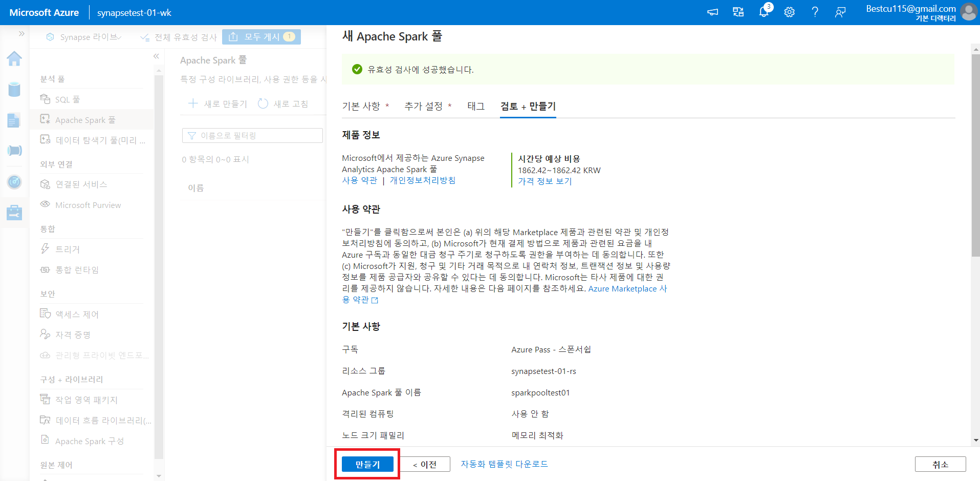Viewport: 980px width, 481px height.
Task: Open the settings gear
Action: (789, 12)
